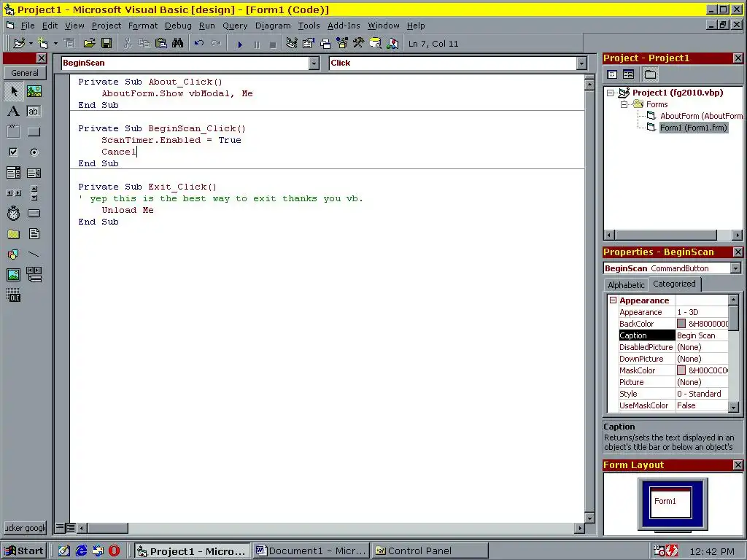747x560 pixels.
Task: Open the Data View Window toolbar icon
Action: (376, 44)
